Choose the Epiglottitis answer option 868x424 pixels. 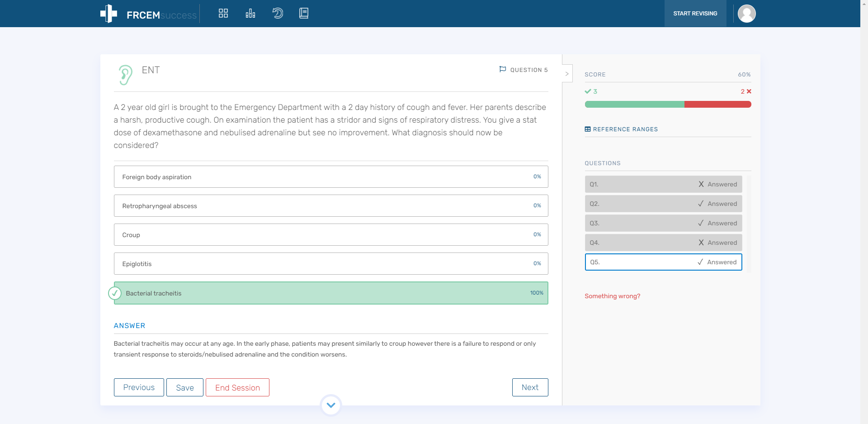pos(331,264)
